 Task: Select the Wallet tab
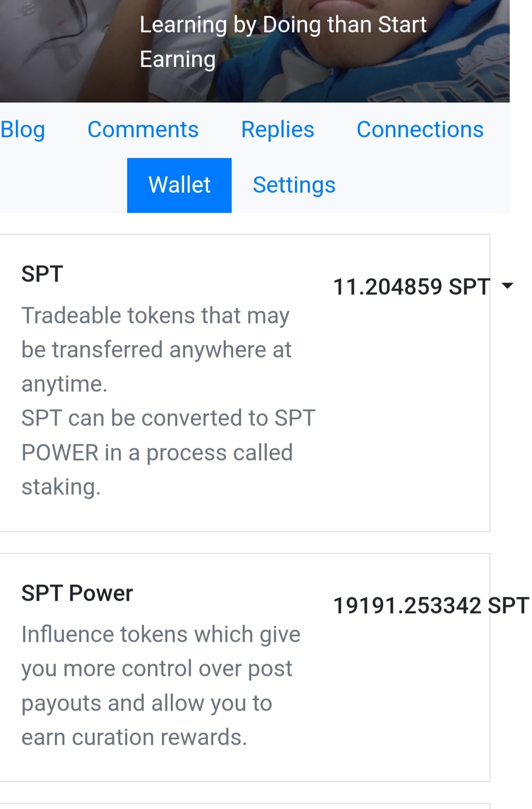point(179,185)
